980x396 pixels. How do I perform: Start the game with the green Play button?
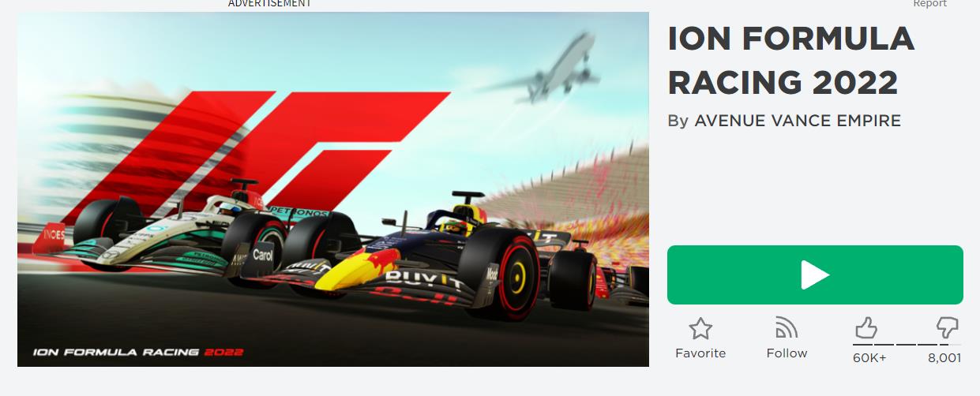pos(815,275)
